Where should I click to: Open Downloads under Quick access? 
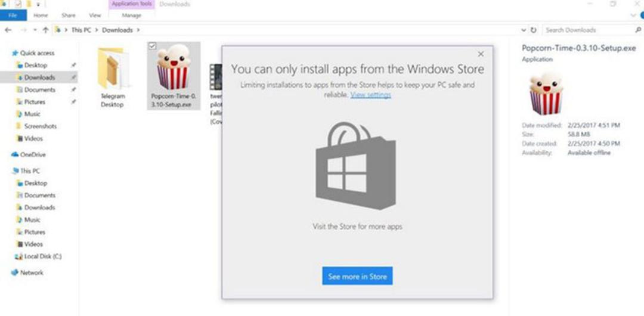39,78
